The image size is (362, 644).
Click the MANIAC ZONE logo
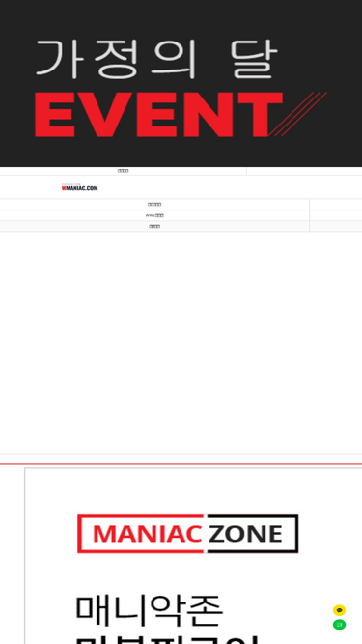(187, 534)
